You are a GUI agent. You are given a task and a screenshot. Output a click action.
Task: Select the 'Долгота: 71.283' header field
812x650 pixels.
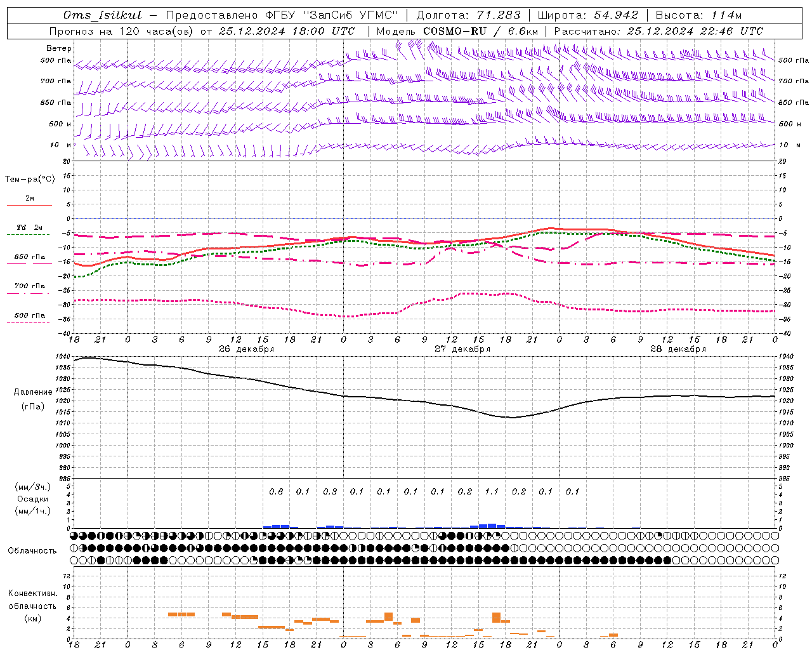pyautogui.click(x=468, y=15)
